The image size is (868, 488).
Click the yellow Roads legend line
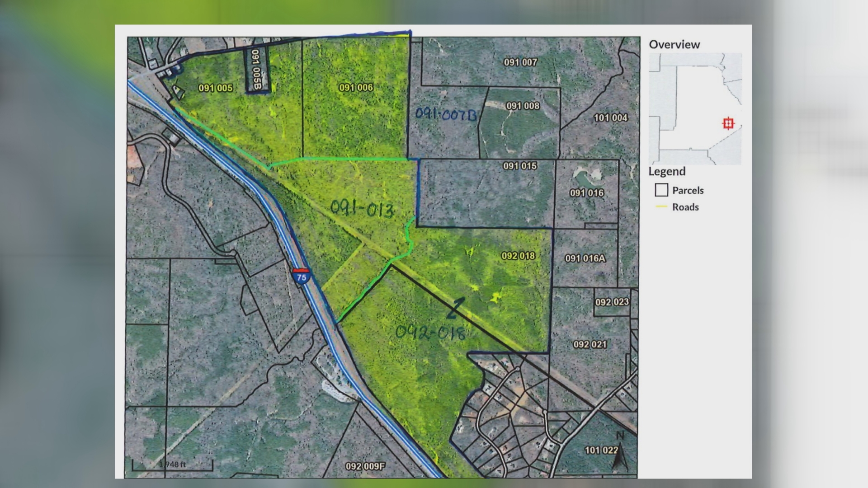click(661, 207)
